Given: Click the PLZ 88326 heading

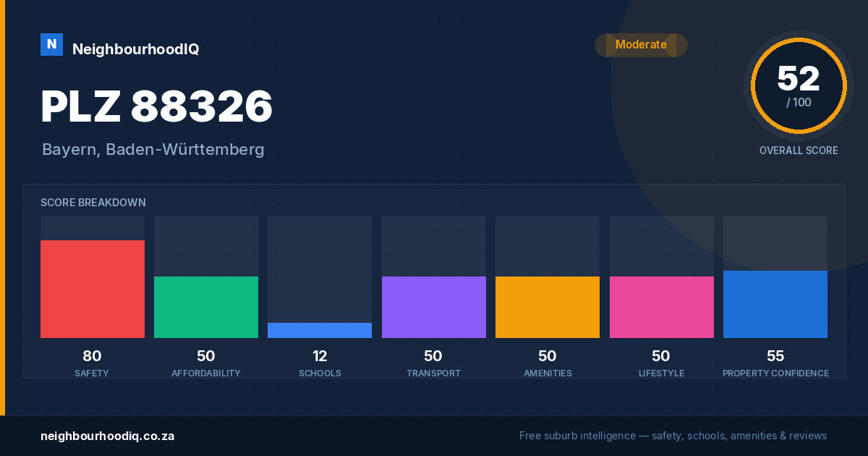Looking at the screenshot, I should coord(157,106).
